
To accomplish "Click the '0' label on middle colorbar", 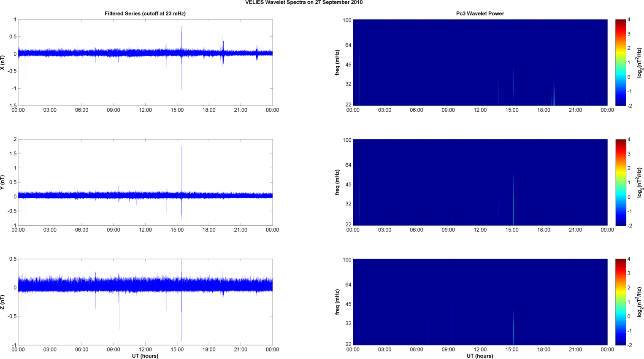I will (x=629, y=197).
